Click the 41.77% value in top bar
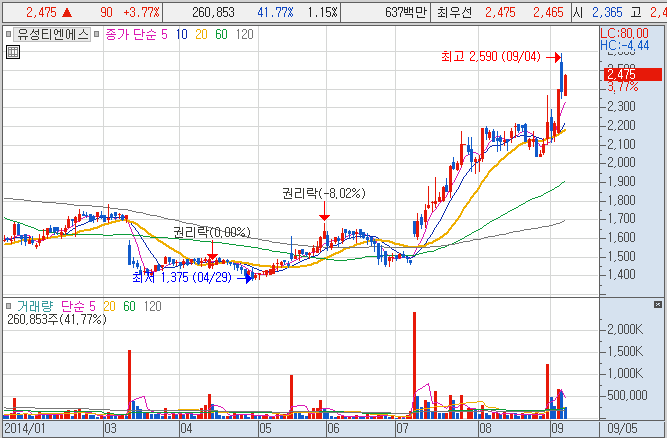Screen dimensions: 667x438 click(275, 12)
